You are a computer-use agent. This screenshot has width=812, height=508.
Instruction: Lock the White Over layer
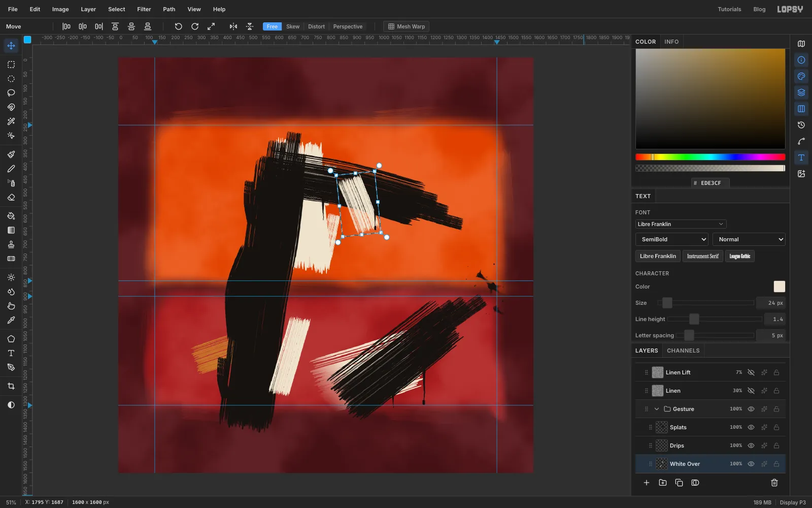(776, 464)
